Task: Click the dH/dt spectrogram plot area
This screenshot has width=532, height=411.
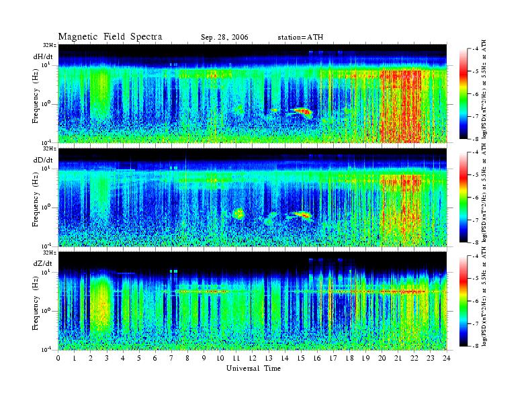Action: 253,93
